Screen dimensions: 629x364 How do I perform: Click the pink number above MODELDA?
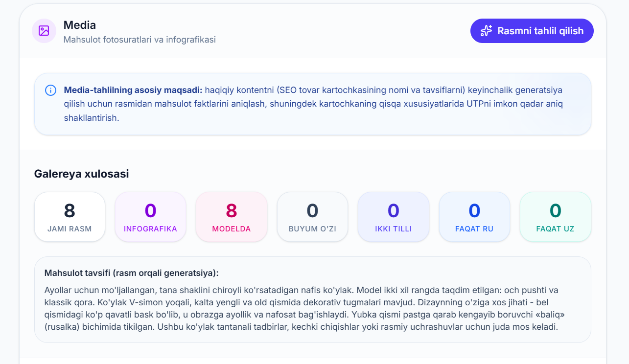pyautogui.click(x=232, y=210)
